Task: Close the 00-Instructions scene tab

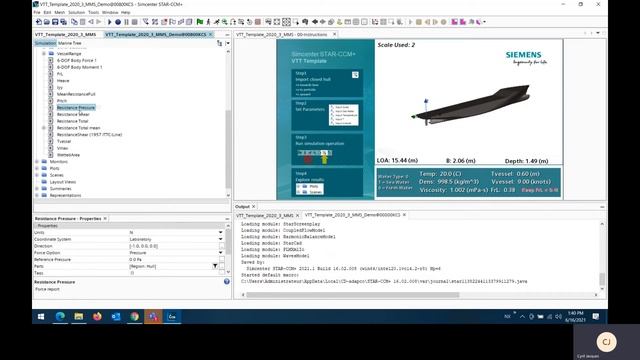Action: 334,34
